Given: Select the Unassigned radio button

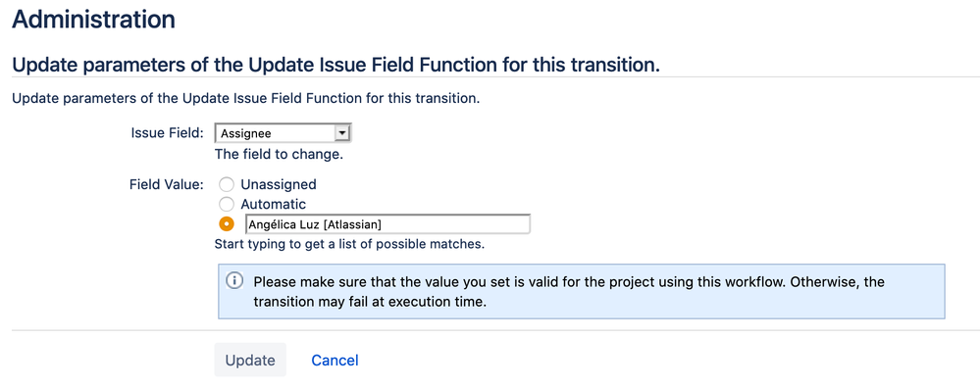Looking at the screenshot, I should 227,184.
